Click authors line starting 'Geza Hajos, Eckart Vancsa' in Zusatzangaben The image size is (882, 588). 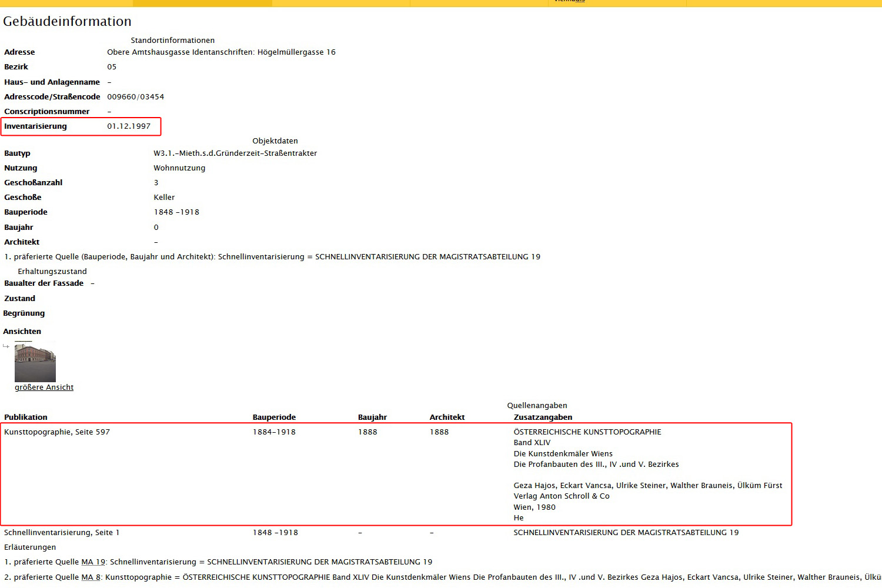tap(648, 485)
